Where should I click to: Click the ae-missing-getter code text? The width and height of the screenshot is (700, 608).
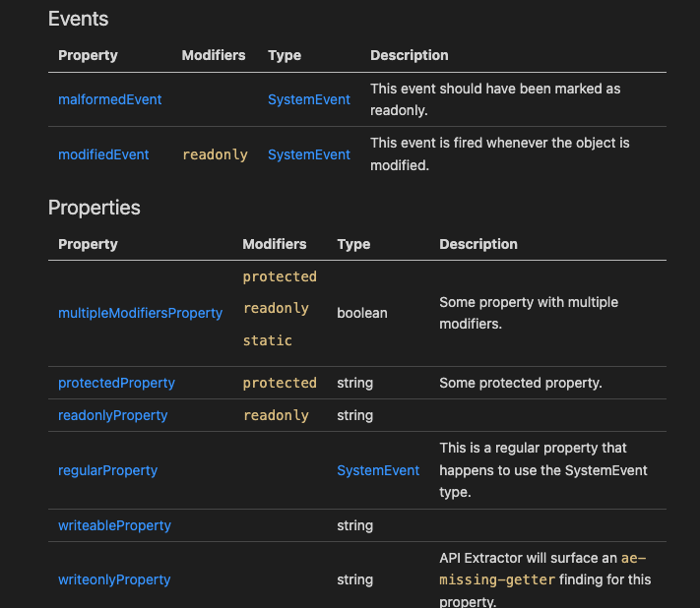click(x=542, y=569)
